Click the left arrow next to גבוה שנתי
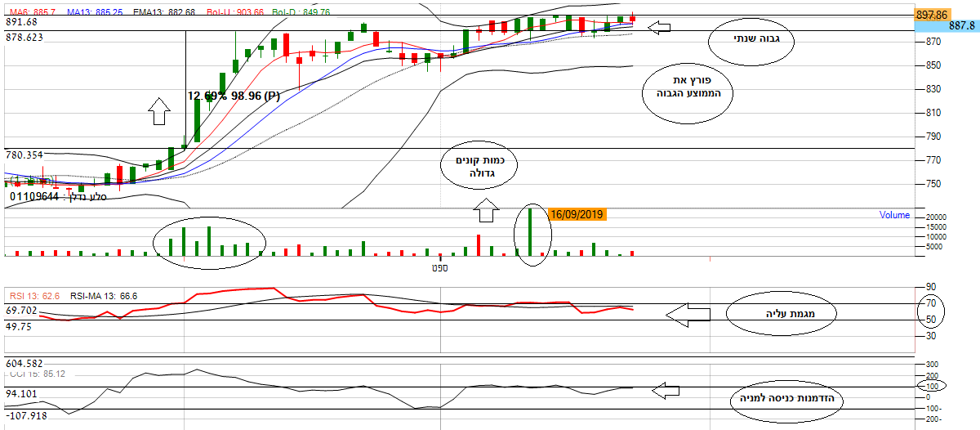980x430 pixels. 658,28
